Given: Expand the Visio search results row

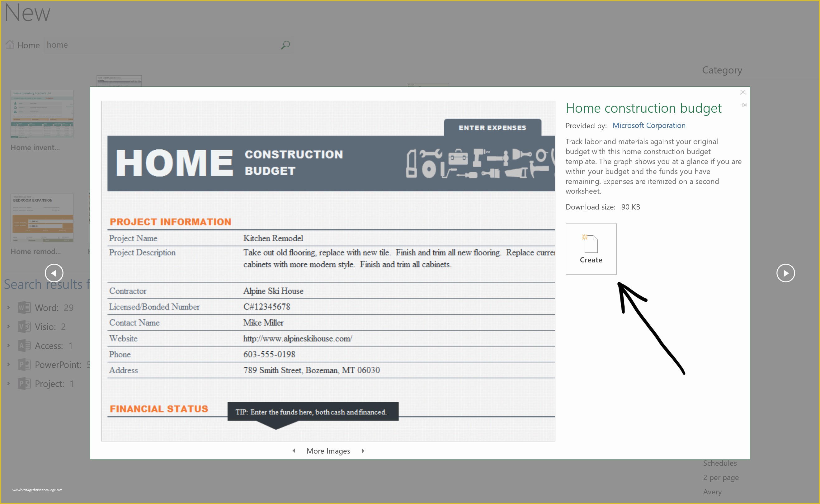Looking at the screenshot, I should point(9,326).
